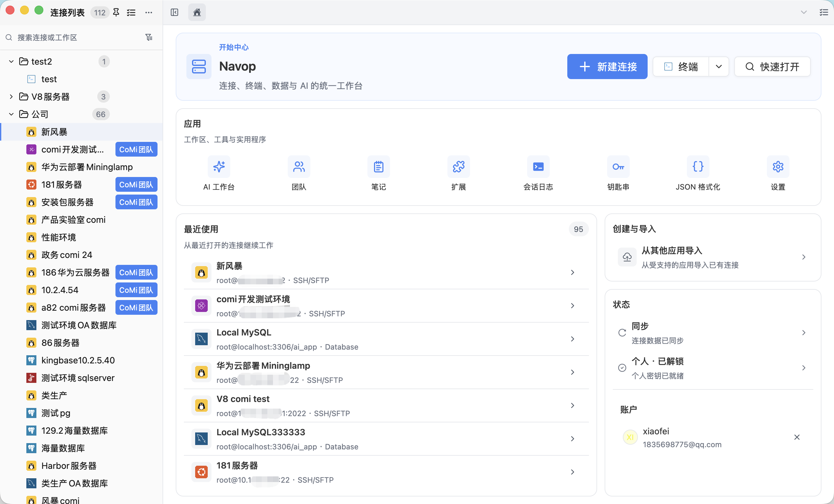Click the top-right task list icon
The image size is (834, 504).
(x=824, y=13)
